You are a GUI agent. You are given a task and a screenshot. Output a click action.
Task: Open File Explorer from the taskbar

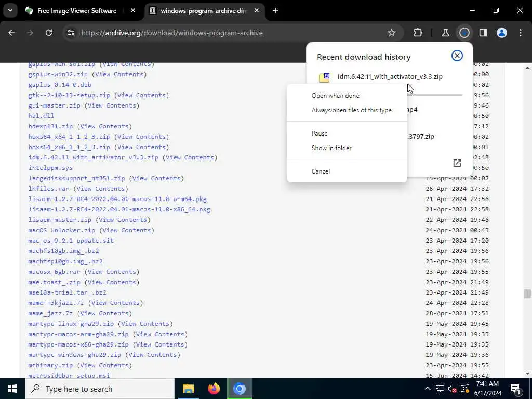[188, 389]
